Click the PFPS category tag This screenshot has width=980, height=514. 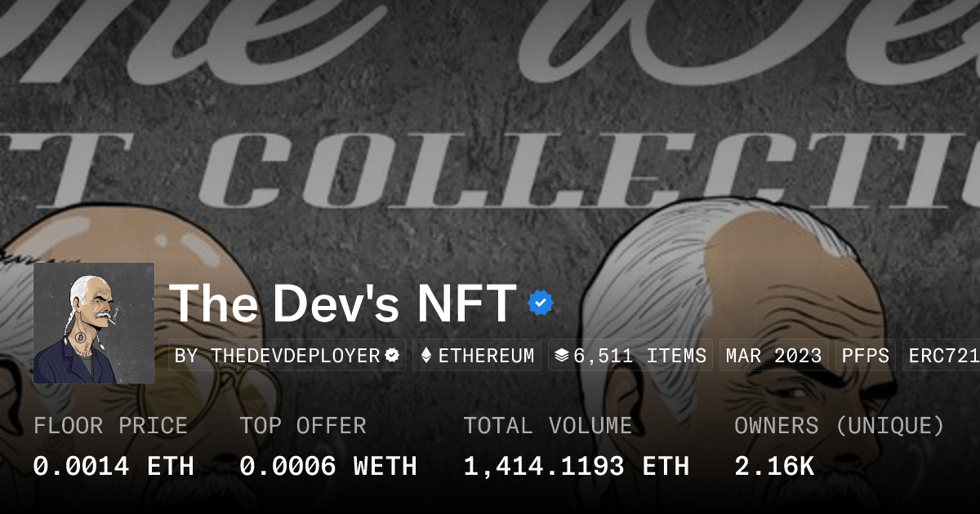pos(865,356)
